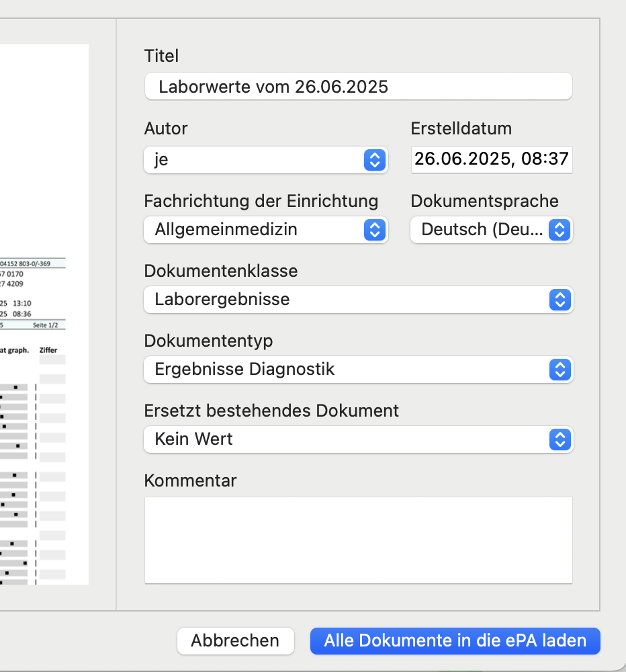This screenshot has width=626, height=672.
Task: Open the Autor dropdown showing 'je'
Action: pos(266,161)
